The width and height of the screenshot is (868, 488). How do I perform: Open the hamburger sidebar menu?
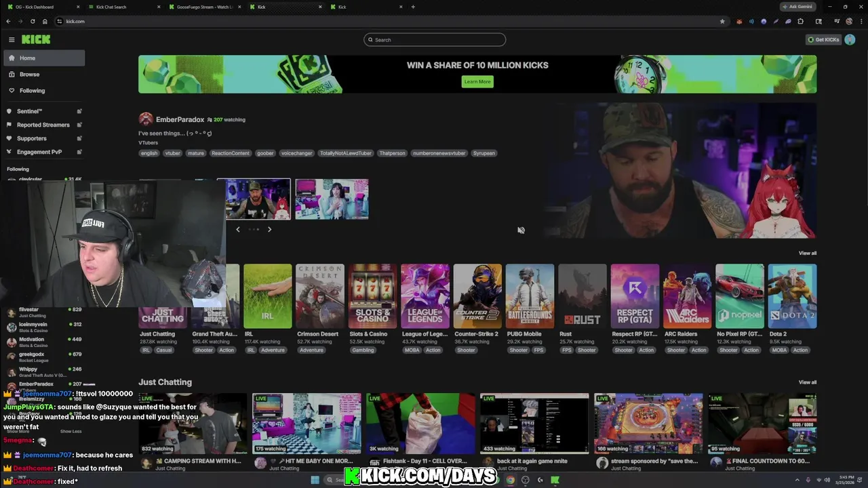[x=12, y=39]
